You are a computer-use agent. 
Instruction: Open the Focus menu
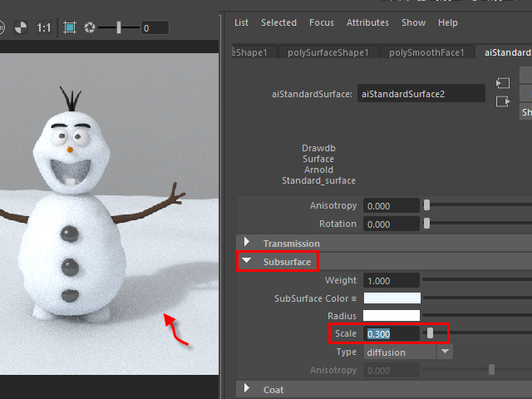coord(322,22)
